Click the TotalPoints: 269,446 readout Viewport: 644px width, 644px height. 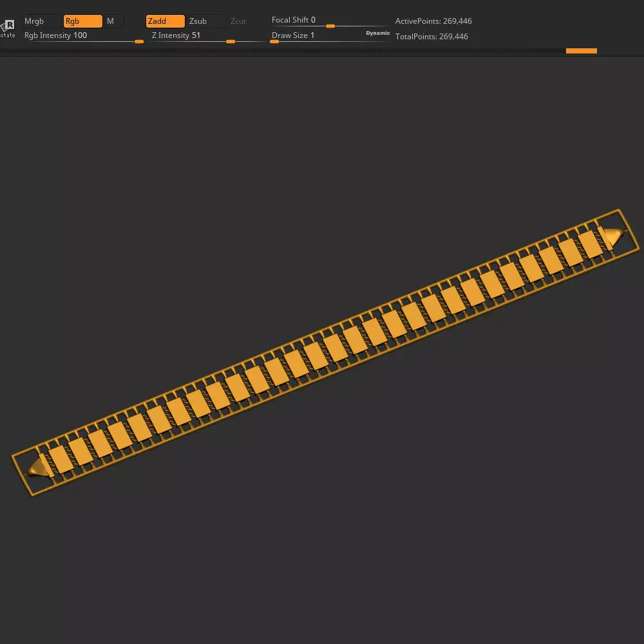(x=431, y=37)
